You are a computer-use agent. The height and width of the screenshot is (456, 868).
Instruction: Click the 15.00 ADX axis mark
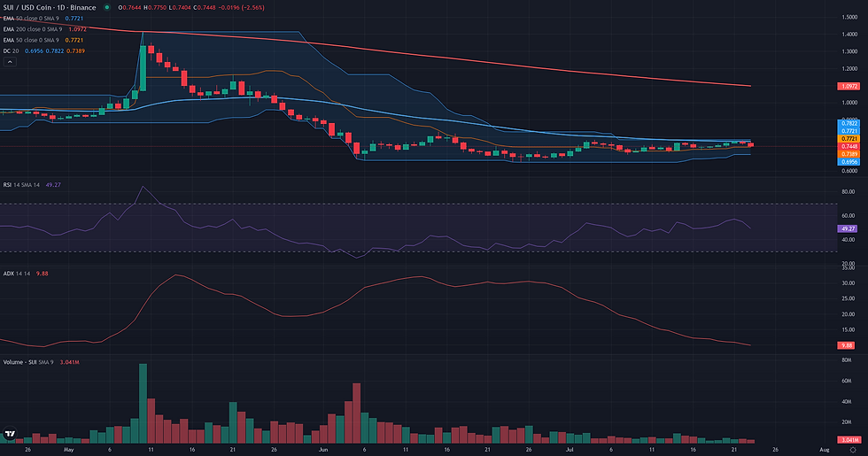tap(848, 329)
